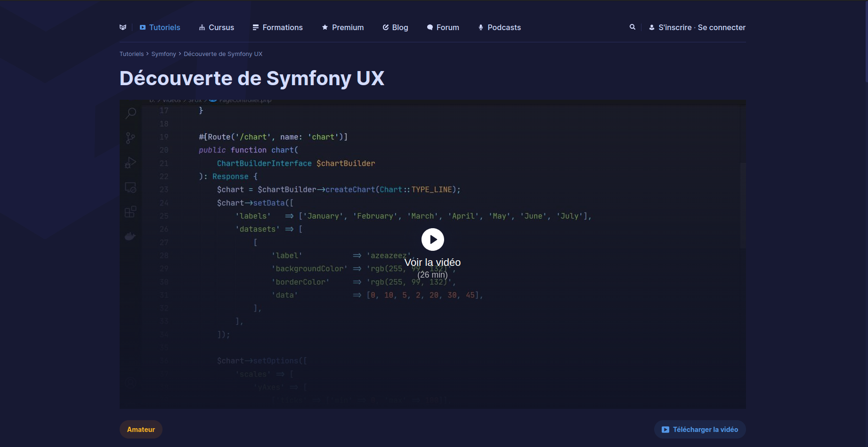Click the download icon in Télécharger button
This screenshot has height=447, width=868.
(665, 430)
